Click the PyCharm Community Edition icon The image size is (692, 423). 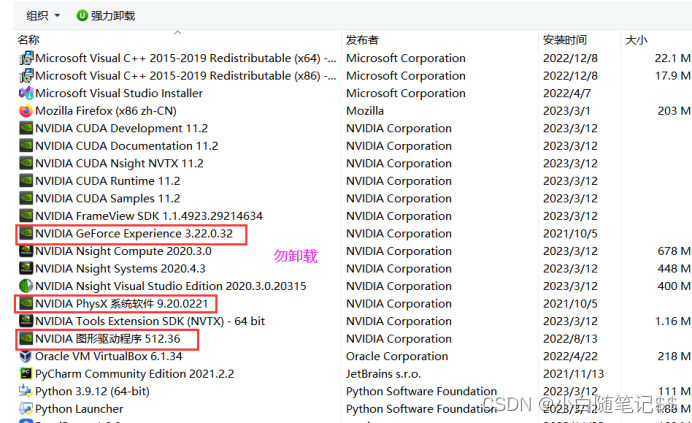coord(26,374)
